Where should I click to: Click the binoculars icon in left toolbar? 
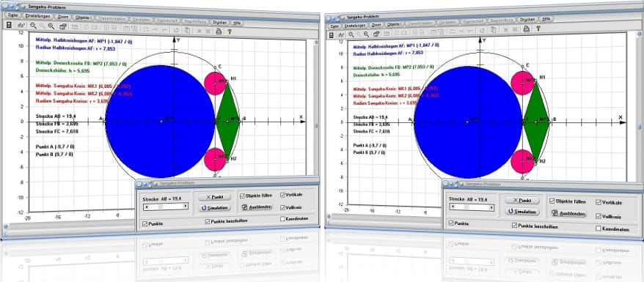point(21,26)
